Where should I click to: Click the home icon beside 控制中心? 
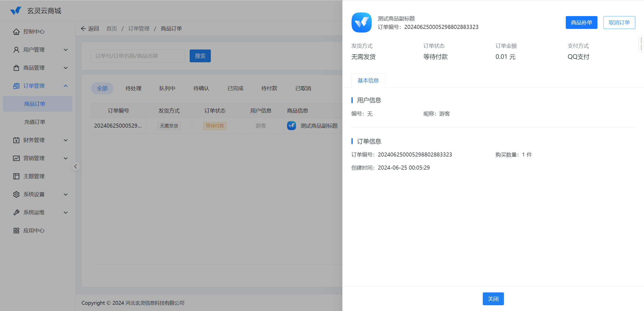click(16, 32)
